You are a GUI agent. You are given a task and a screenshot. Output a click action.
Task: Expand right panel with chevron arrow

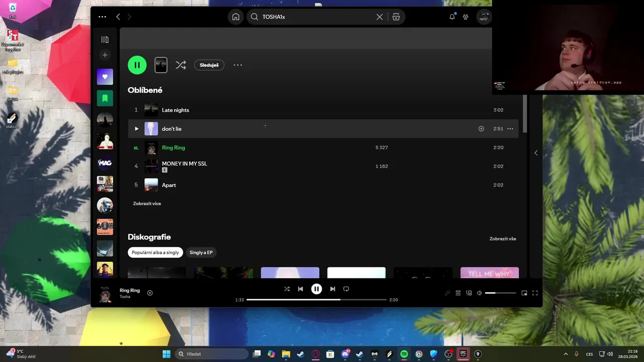536,153
